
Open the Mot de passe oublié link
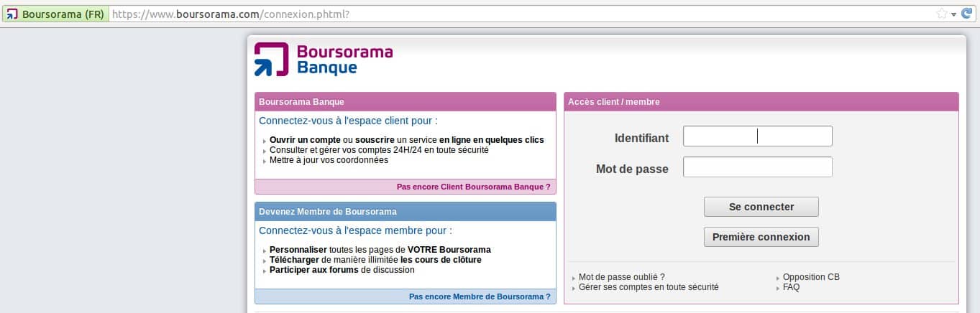pos(621,277)
